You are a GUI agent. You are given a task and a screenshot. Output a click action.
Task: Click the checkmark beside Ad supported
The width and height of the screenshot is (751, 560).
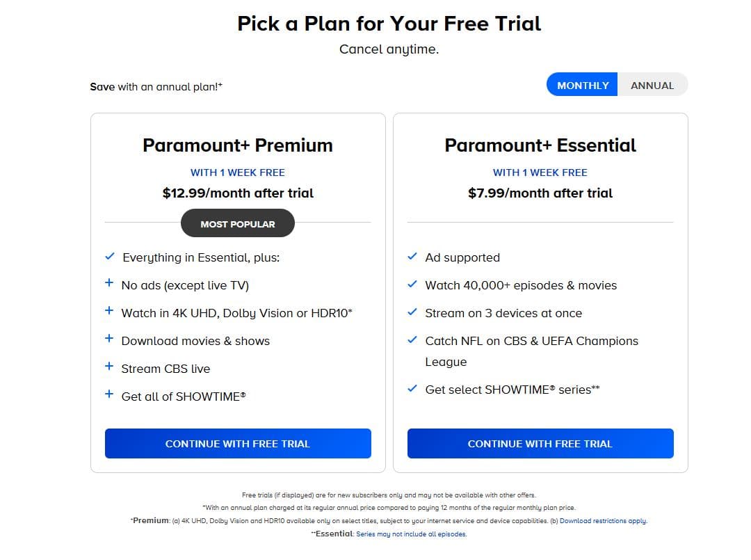(412, 257)
